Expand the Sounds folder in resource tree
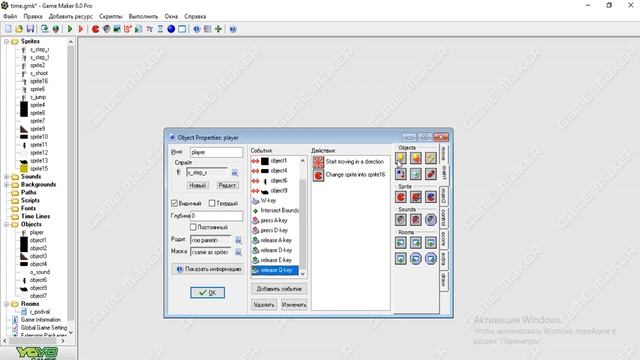 click(x=7, y=177)
